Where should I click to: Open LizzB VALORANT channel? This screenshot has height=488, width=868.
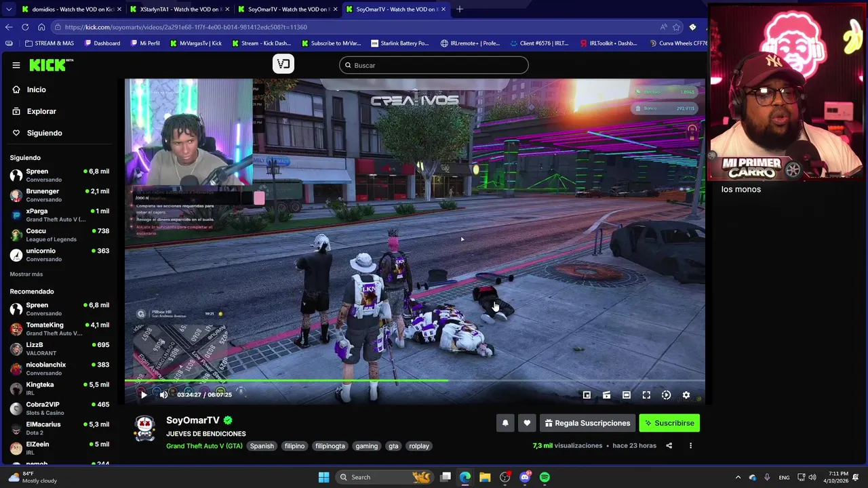pos(60,348)
